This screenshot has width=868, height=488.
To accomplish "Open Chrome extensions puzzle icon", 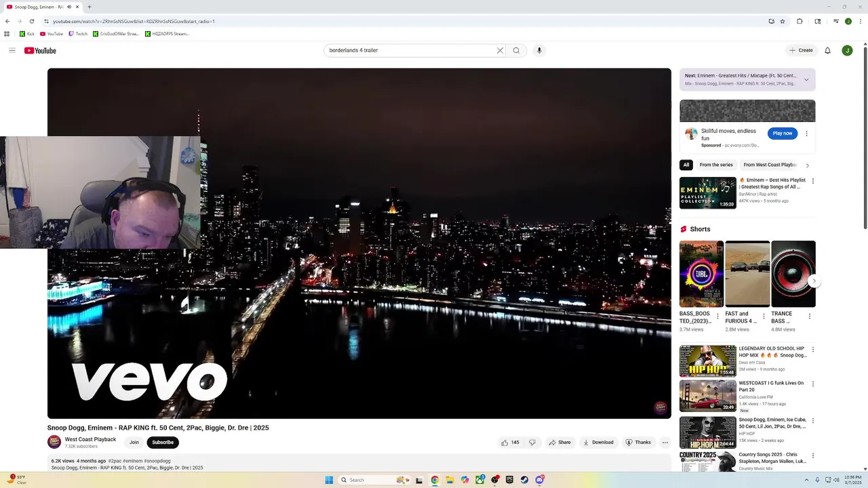I will [800, 21].
